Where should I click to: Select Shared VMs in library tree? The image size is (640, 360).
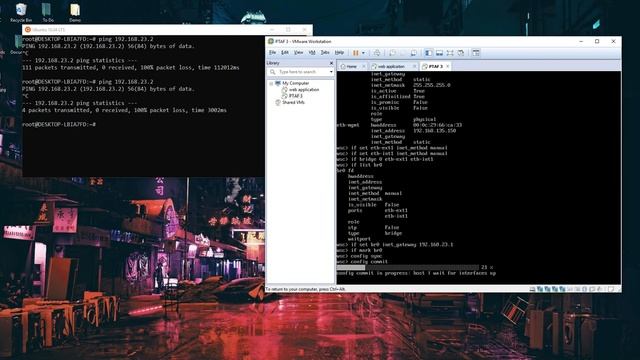pyautogui.click(x=293, y=102)
